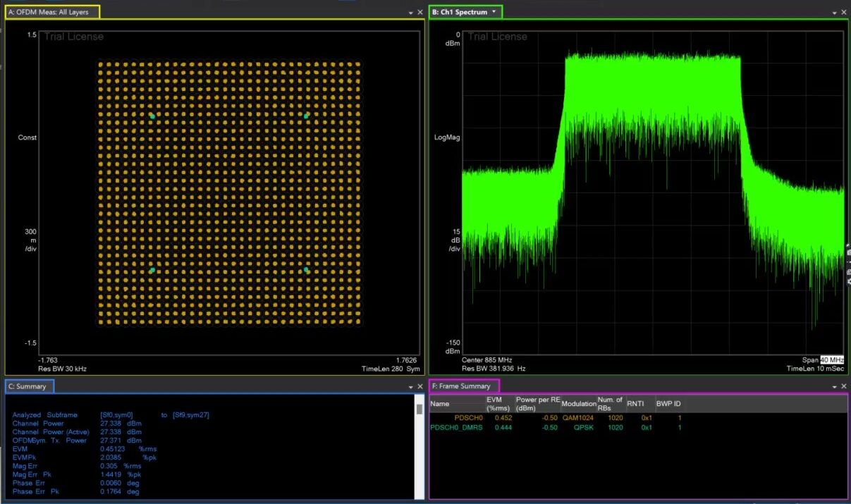Click the Span 40 MHz value field

pos(831,359)
